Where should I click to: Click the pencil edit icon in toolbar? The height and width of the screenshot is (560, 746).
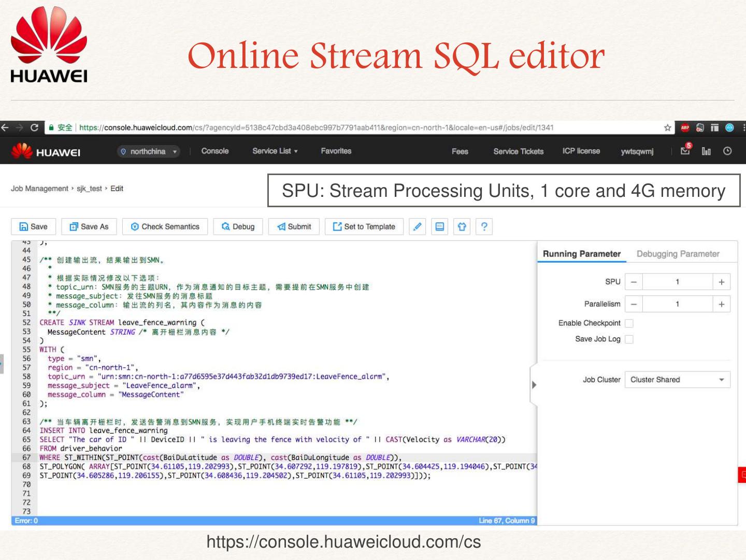tap(417, 226)
